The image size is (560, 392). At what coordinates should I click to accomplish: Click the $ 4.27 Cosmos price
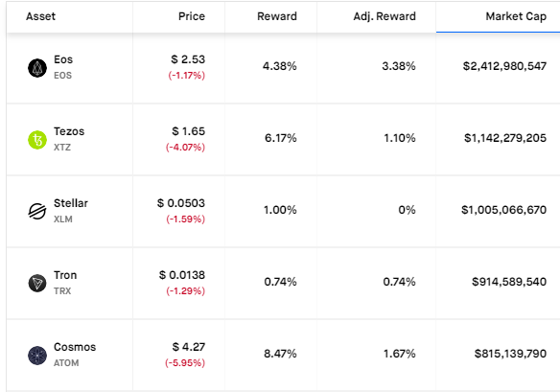pyautogui.click(x=189, y=347)
